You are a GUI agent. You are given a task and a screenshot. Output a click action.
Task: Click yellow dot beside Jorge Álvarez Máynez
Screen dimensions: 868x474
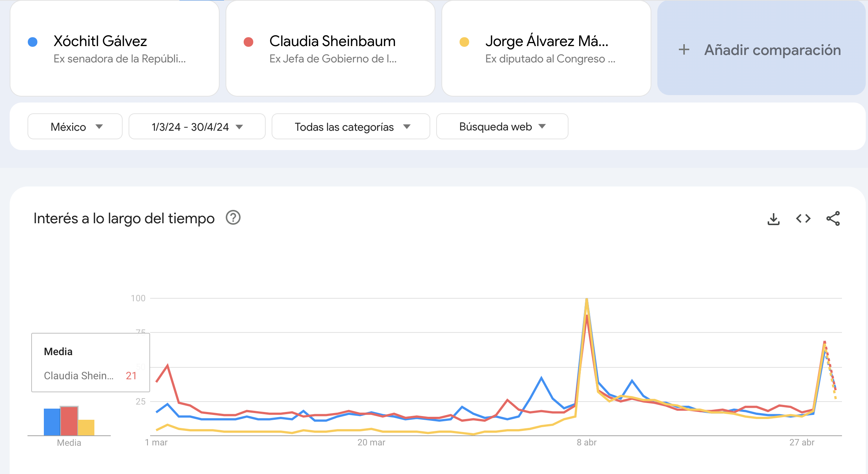[x=464, y=42]
